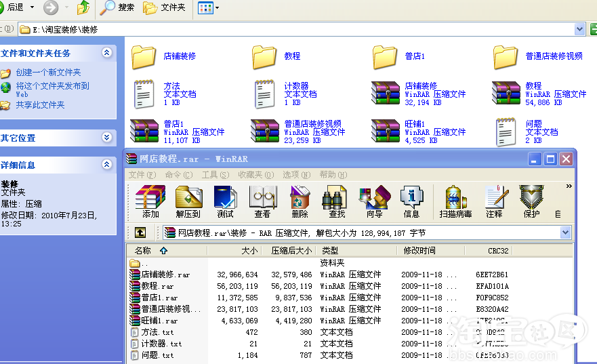Expand the 其它位置 panel
The height and width of the screenshot is (364, 597).
tap(106, 138)
